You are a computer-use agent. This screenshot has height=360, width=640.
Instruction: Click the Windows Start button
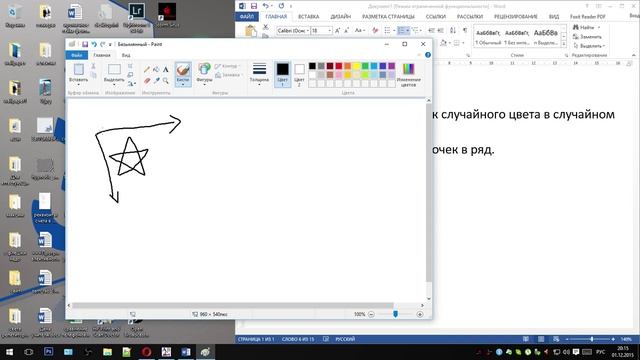point(9,352)
